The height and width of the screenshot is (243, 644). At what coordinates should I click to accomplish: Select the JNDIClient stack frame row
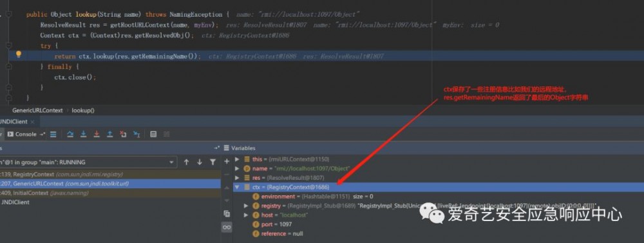[x=110, y=202]
